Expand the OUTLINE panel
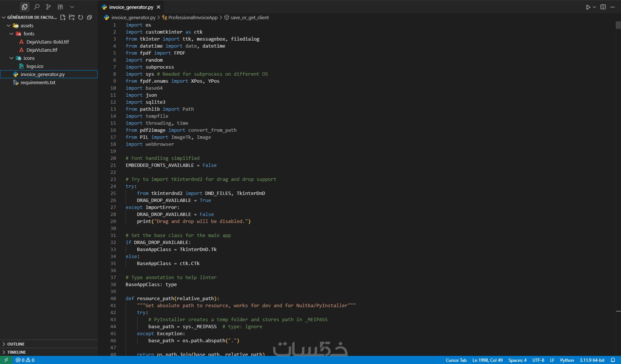The height and width of the screenshot is (364, 621). pos(49,344)
